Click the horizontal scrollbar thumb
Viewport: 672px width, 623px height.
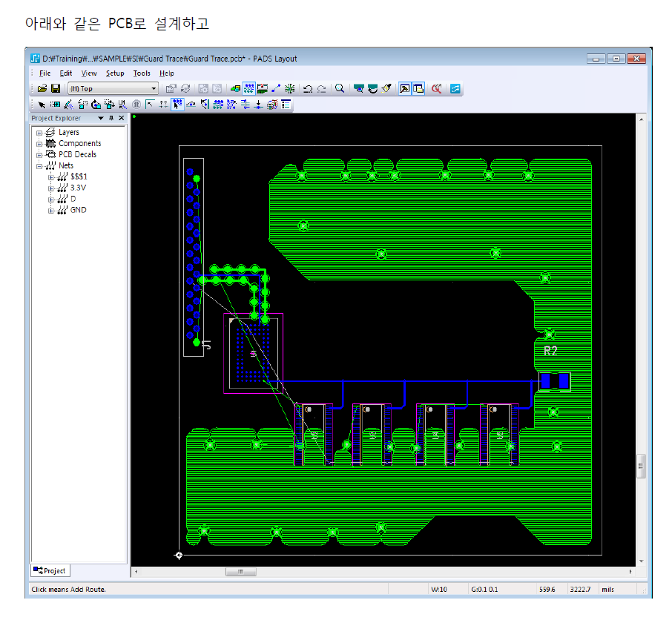240,573
